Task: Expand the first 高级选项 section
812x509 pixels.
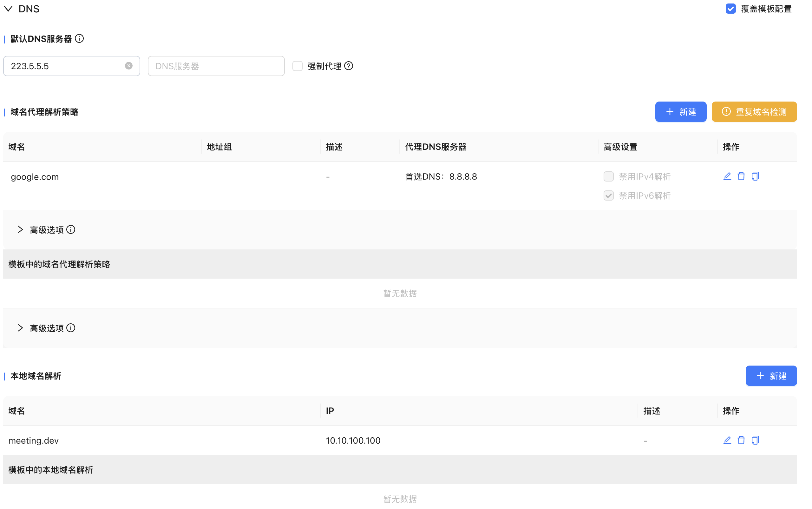Action: click(x=21, y=229)
